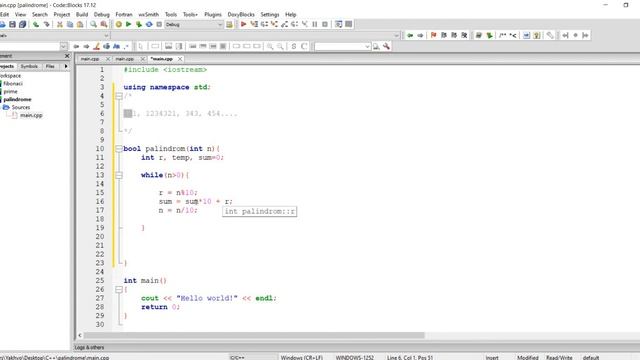
Task: Click the horizontal editor scrollbar
Action: (254, 336)
